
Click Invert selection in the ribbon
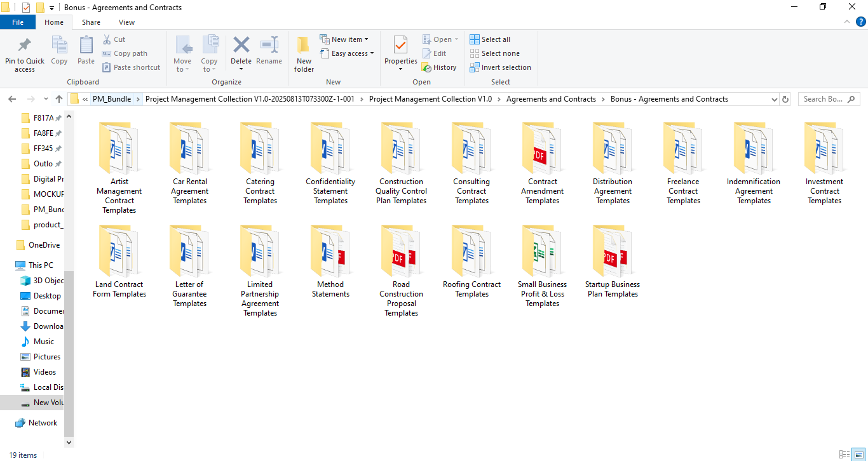(x=500, y=67)
